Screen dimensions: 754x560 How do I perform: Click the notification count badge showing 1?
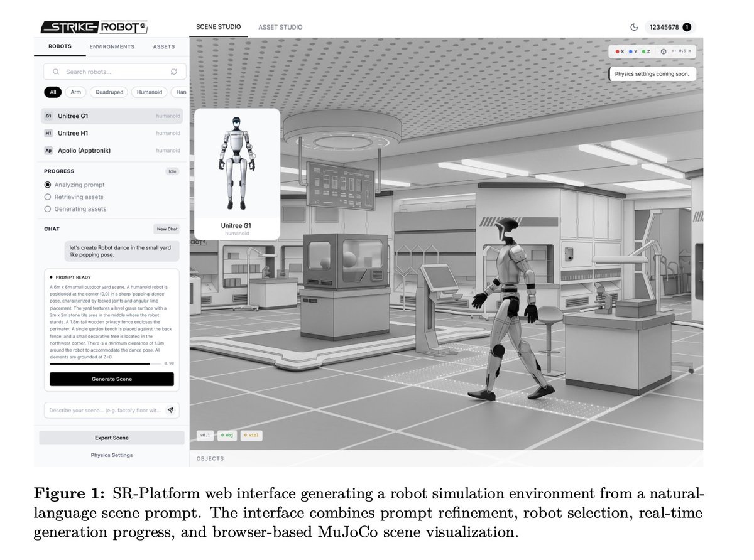687,27
